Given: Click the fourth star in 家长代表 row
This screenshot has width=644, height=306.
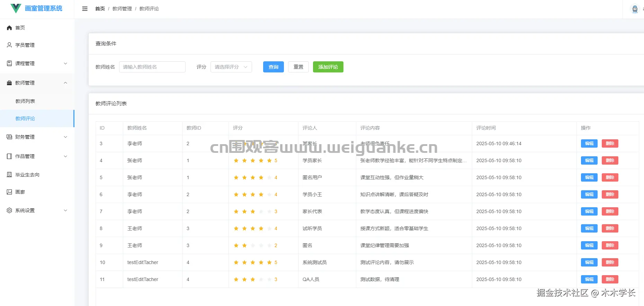Looking at the screenshot, I should tap(261, 211).
